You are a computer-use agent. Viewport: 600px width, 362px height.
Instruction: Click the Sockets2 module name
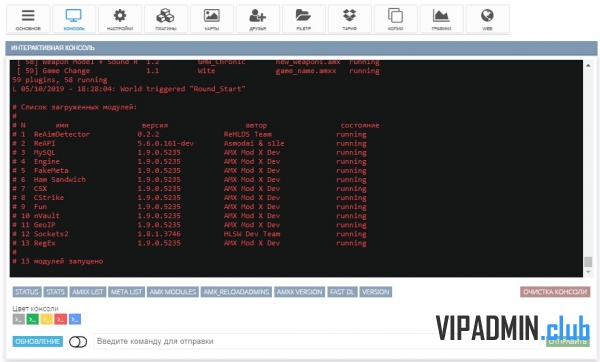(51, 234)
